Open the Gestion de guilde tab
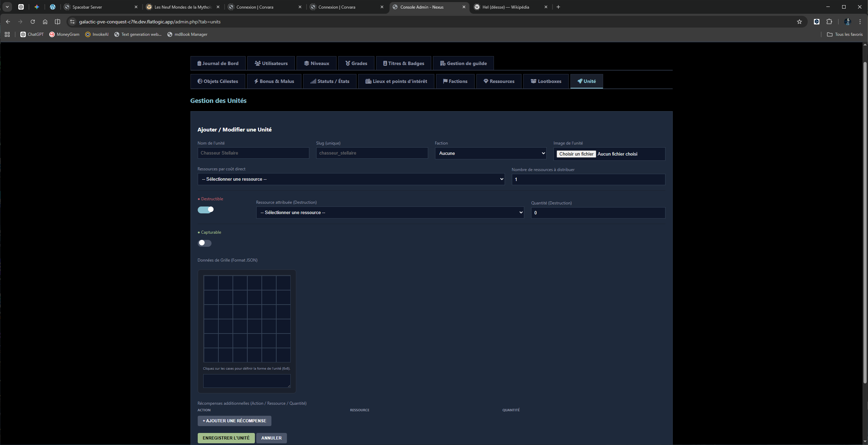 click(463, 63)
